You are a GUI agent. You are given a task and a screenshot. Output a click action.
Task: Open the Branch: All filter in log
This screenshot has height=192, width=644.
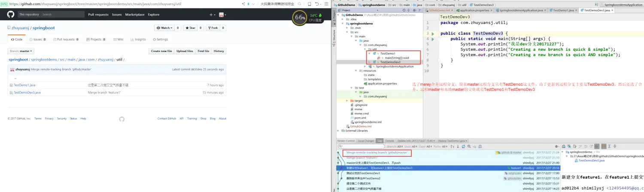(395, 146)
